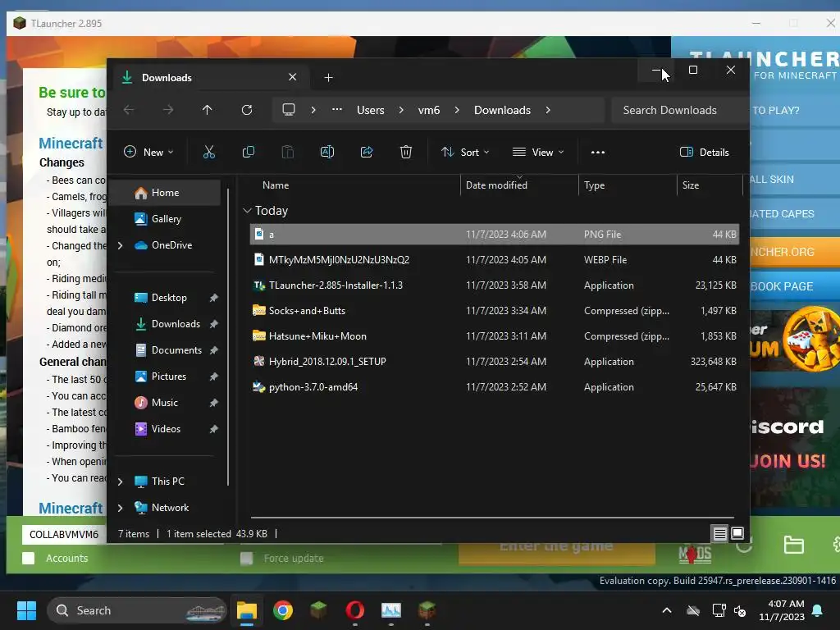
Task: Click the back navigation arrow
Action: 129,110
